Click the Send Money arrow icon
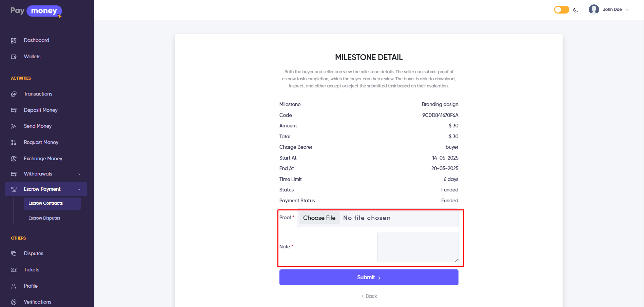The image size is (644, 307). click(14, 126)
